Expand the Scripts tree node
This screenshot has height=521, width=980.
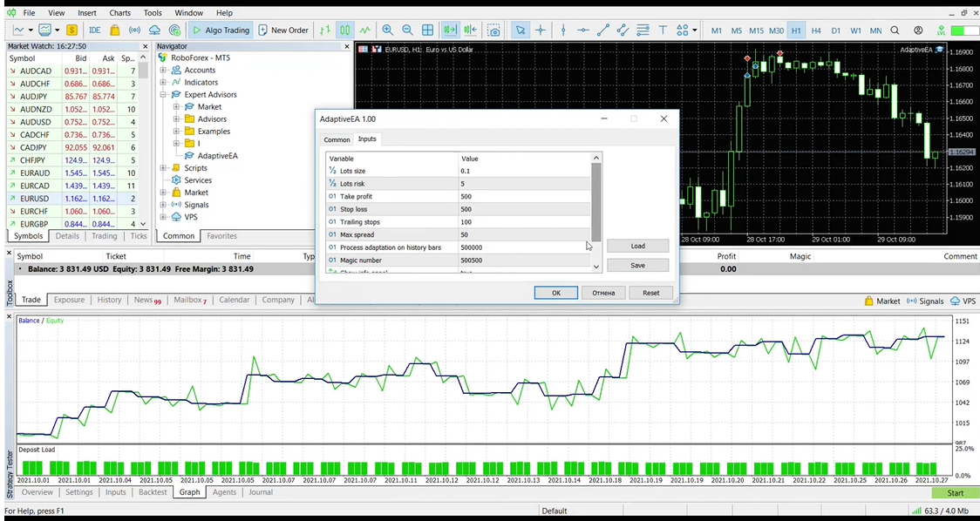coord(163,168)
